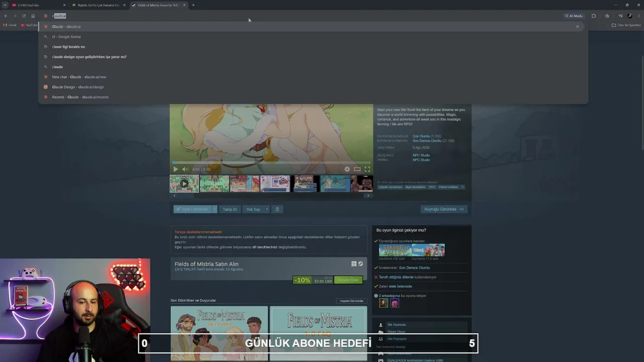Open the second friend avatar under wishlist friends
Screen dimensions: 644x362
tap(394, 303)
